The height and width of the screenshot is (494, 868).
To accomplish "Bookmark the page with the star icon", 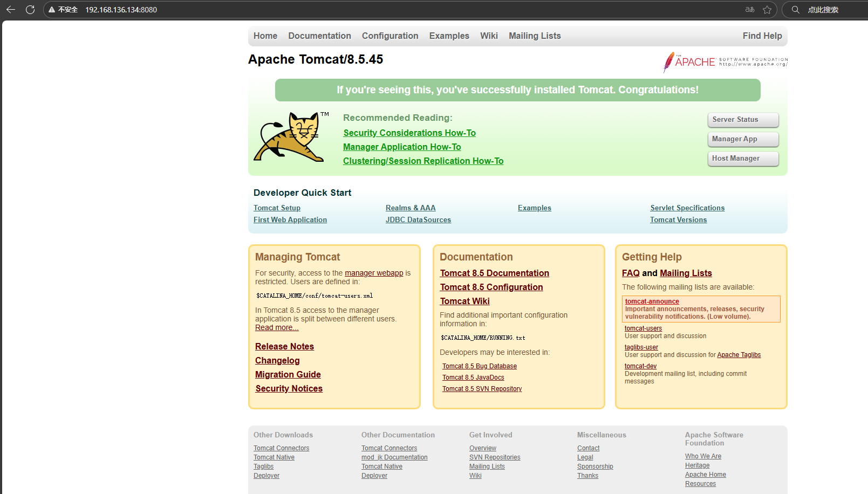I will coord(767,10).
